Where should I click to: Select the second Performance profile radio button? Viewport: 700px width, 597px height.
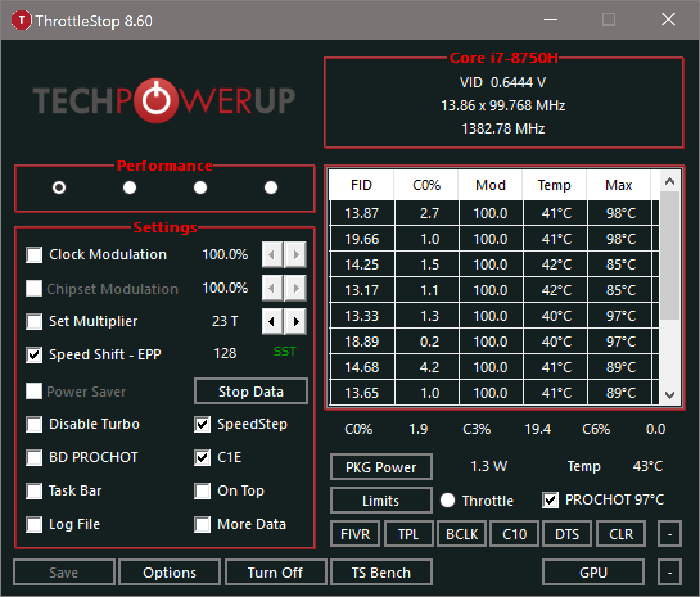(x=130, y=187)
